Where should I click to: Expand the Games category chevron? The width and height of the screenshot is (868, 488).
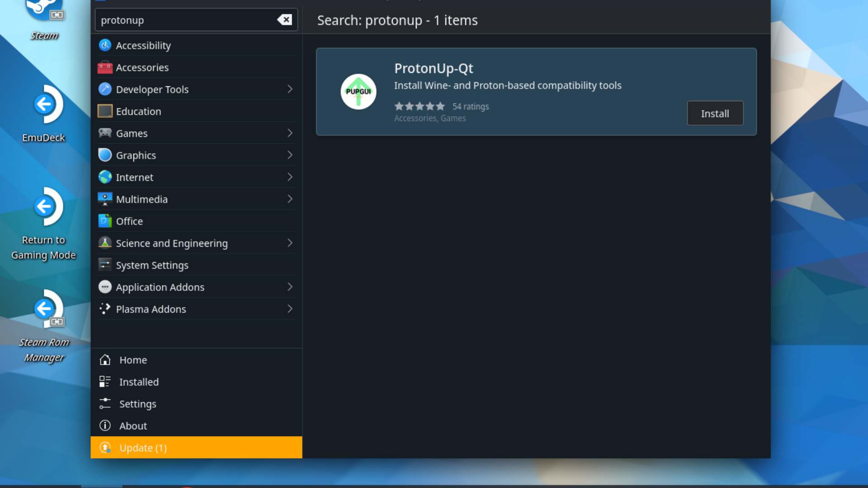pos(290,133)
